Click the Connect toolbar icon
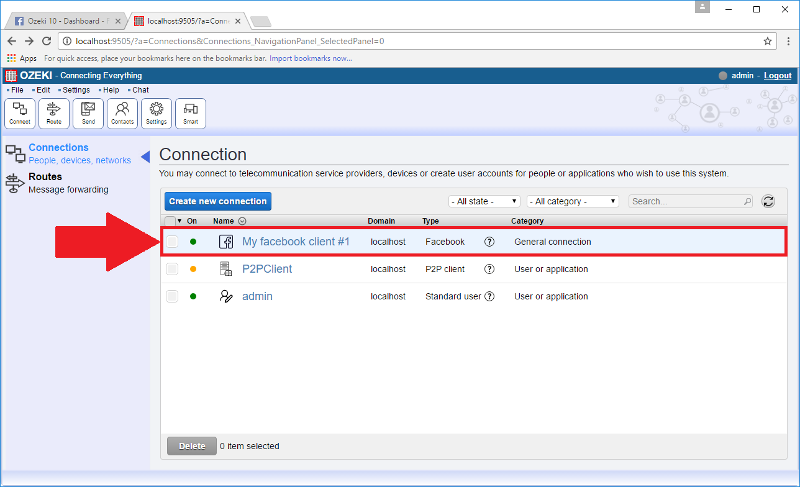 [20, 113]
